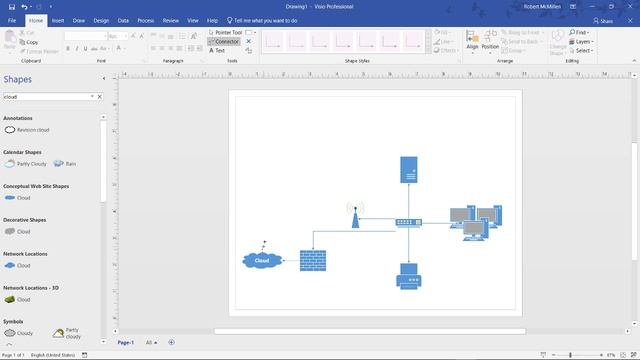Click the Undo icon
Viewport: 640px width, 360px height.
[24, 7]
